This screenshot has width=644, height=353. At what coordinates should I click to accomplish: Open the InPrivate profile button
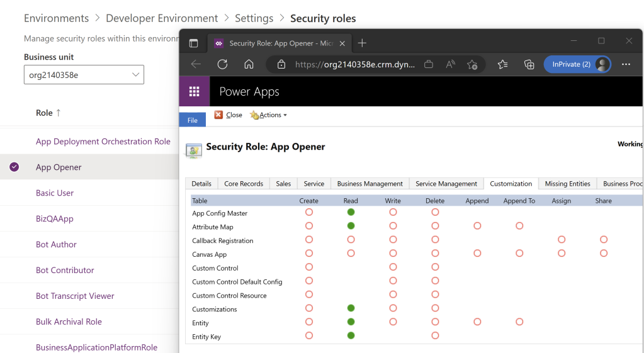click(577, 64)
